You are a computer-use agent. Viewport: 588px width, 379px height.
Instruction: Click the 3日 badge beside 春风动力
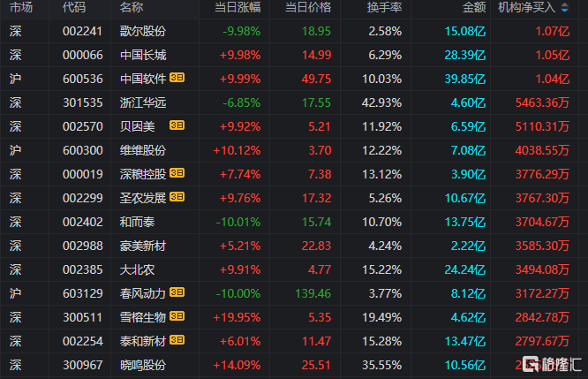coord(177,292)
